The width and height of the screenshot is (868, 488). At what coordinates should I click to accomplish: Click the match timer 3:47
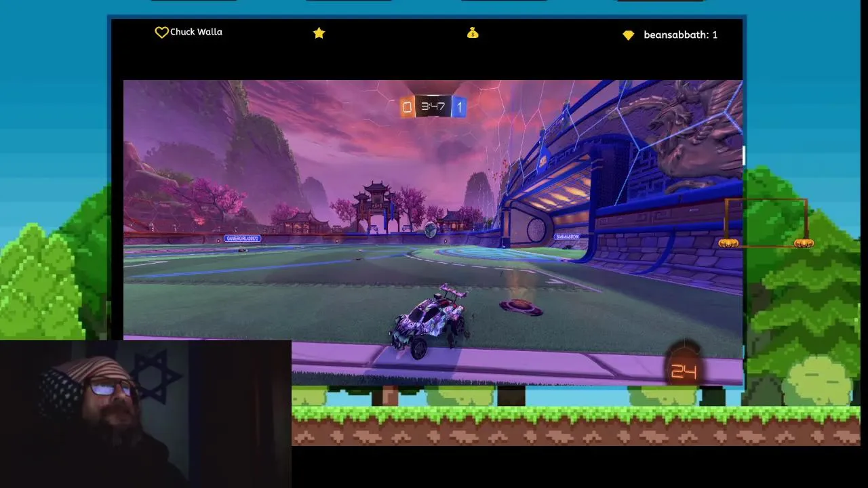(x=433, y=106)
